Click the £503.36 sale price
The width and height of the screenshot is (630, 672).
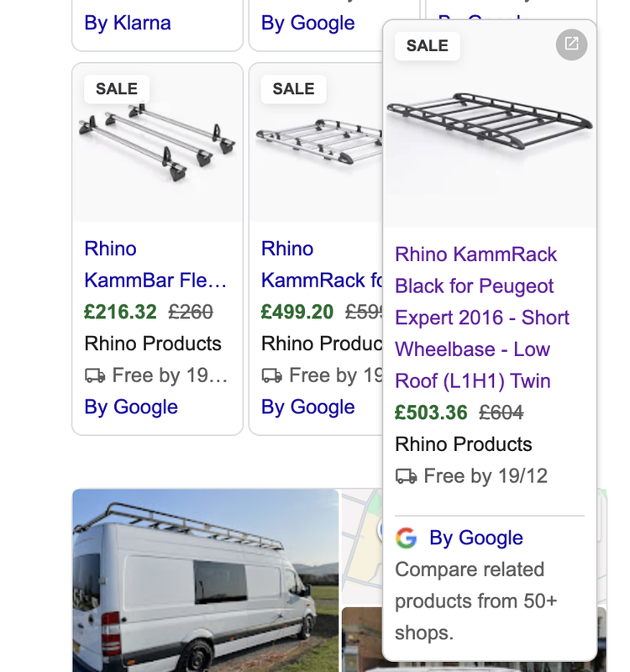click(x=431, y=412)
